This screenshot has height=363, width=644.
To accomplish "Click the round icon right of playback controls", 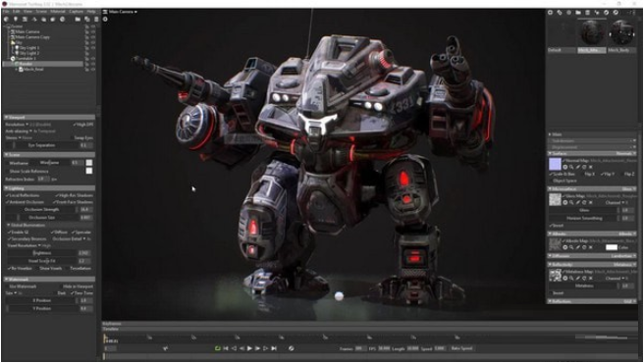I will pos(291,348).
